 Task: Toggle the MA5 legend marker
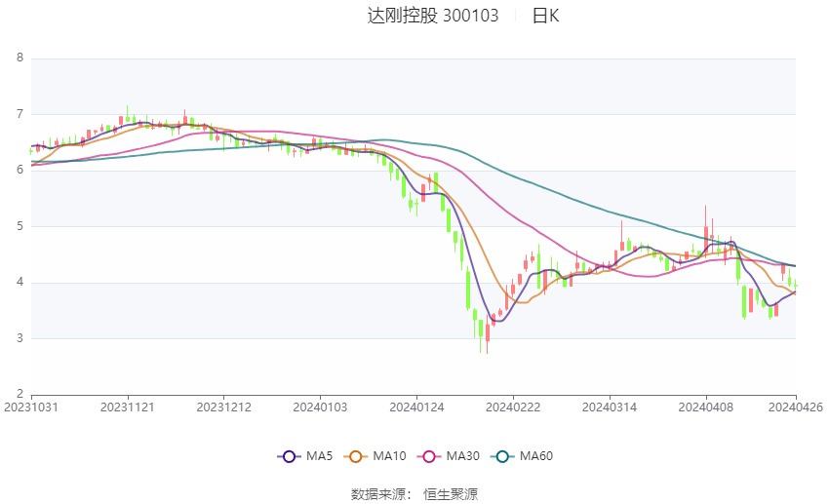pos(288,456)
